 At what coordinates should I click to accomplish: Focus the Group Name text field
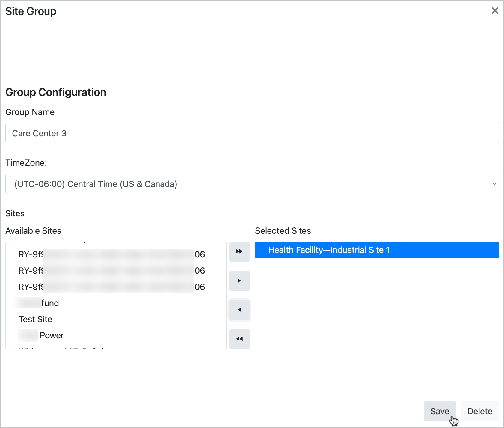point(252,133)
